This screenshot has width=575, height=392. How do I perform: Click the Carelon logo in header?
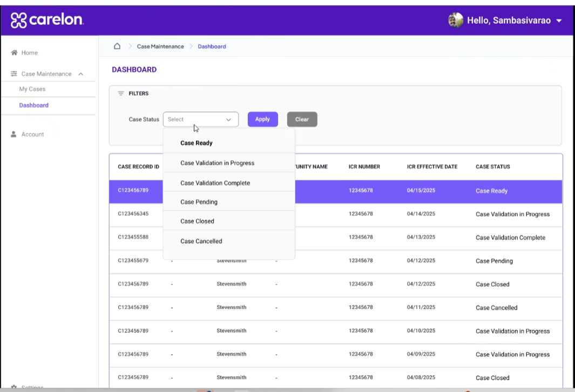click(47, 21)
